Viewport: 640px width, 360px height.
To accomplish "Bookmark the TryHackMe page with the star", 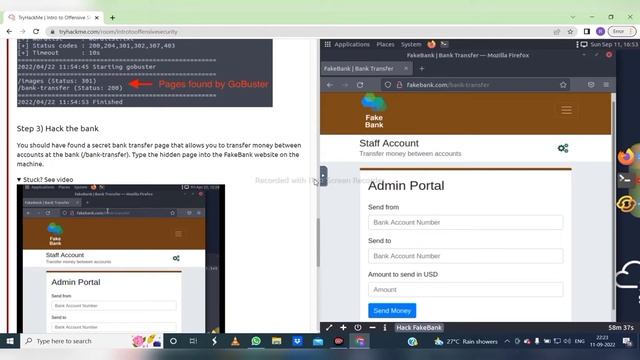I will [x=570, y=32].
